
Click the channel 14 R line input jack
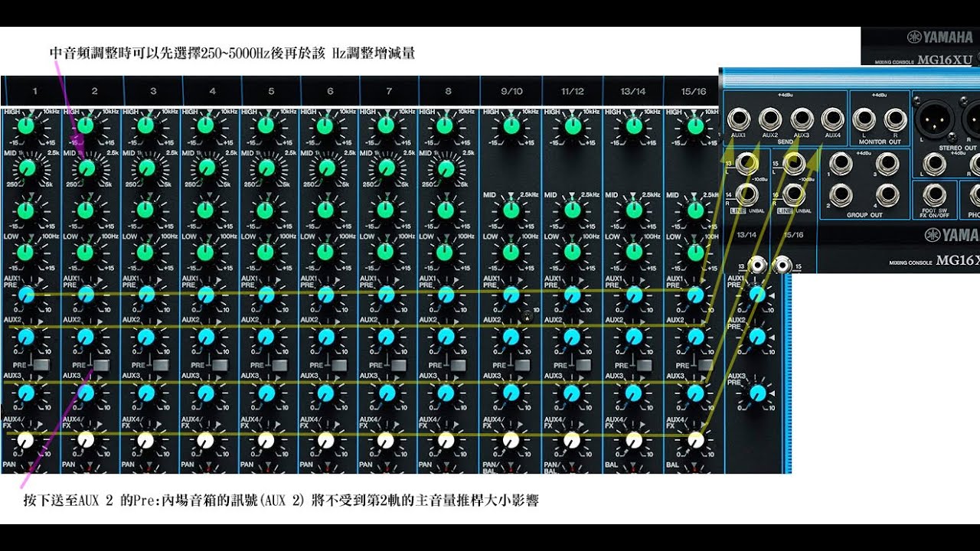pos(747,194)
